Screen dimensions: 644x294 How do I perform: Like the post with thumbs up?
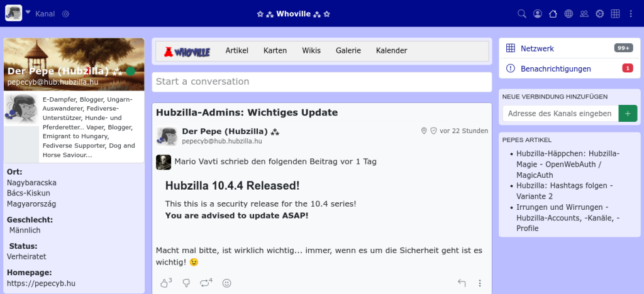[165, 283]
